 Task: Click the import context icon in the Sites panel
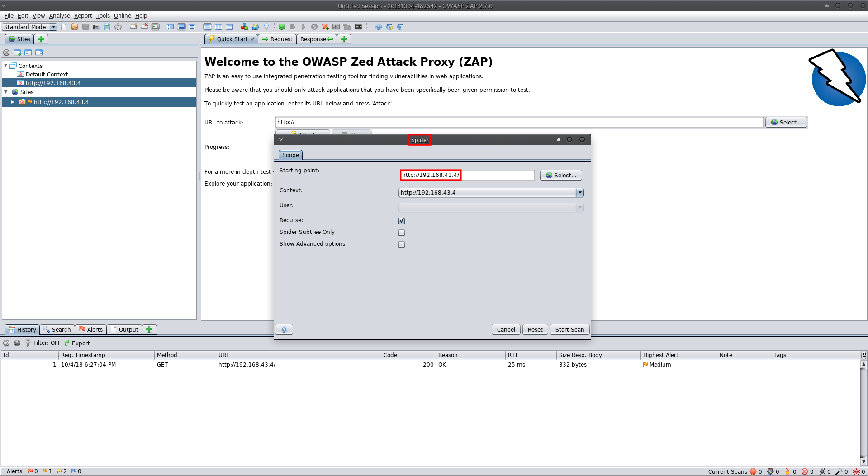pyautogui.click(x=28, y=52)
